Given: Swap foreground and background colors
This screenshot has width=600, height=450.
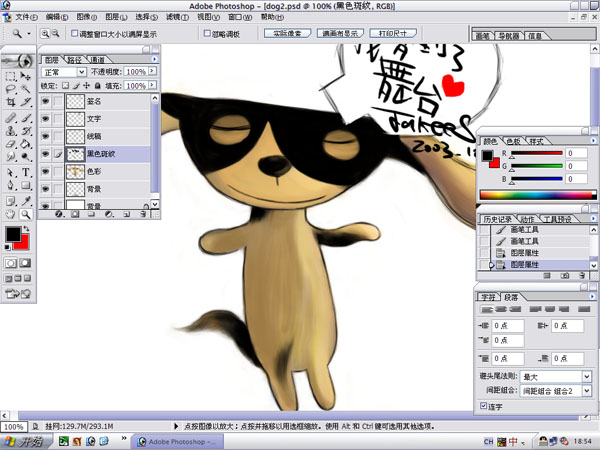Looking at the screenshot, I should click(x=26, y=229).
